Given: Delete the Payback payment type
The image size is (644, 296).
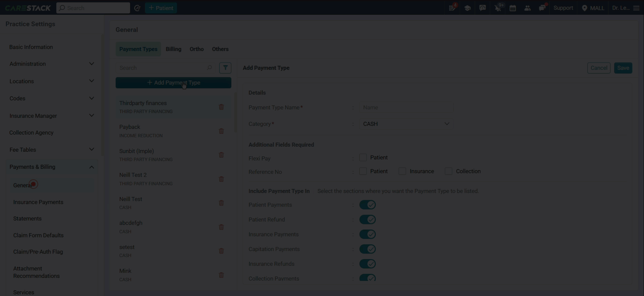Looking at the screenshot, I should point(221,131).
